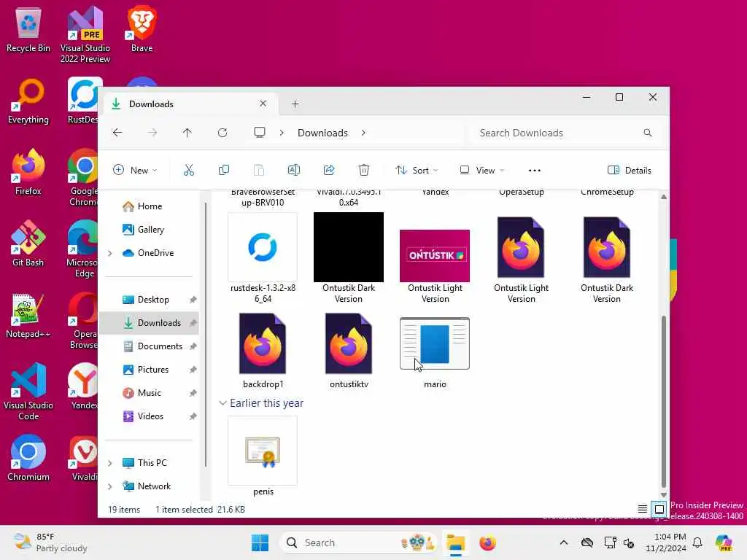
Task: Click the Downloads breadcrumb in address bar
Action: (x=322, y=133)
